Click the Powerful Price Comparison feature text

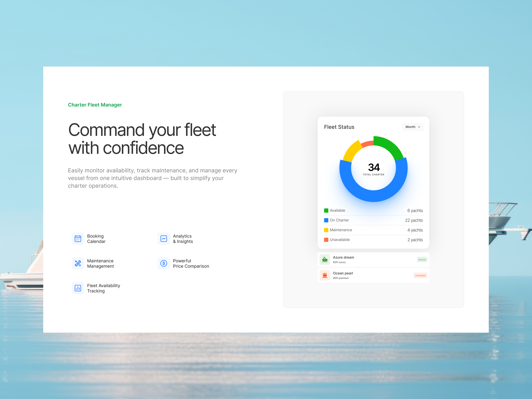191,264
